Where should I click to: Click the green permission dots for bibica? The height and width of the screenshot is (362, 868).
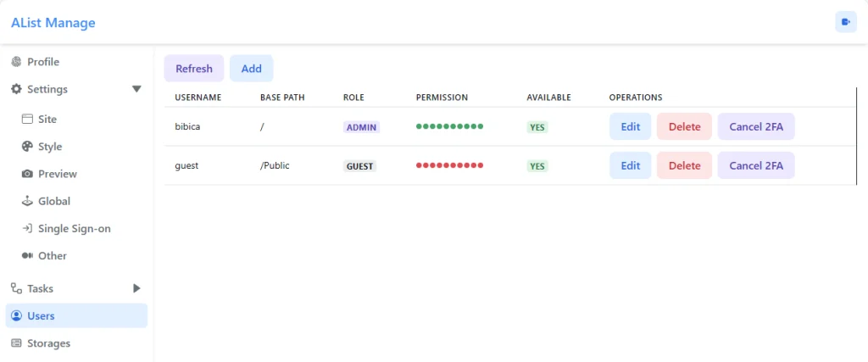[449, 126]
